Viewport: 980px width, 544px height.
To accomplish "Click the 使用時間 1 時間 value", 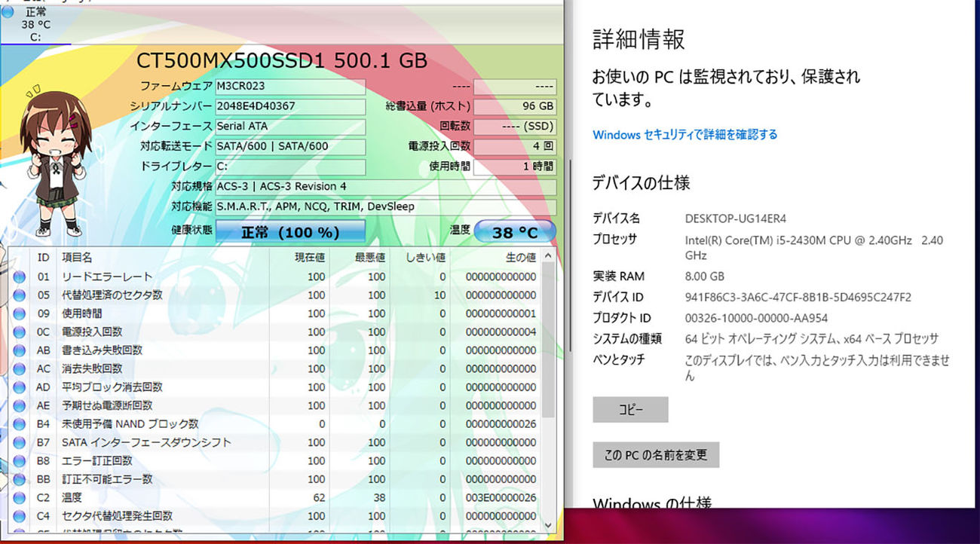I will [x=515, y=167].
